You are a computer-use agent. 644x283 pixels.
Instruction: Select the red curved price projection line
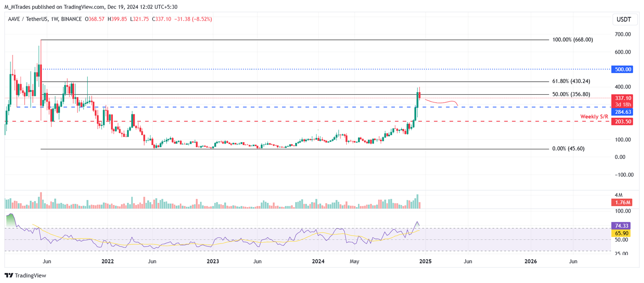tap(441, 102)
